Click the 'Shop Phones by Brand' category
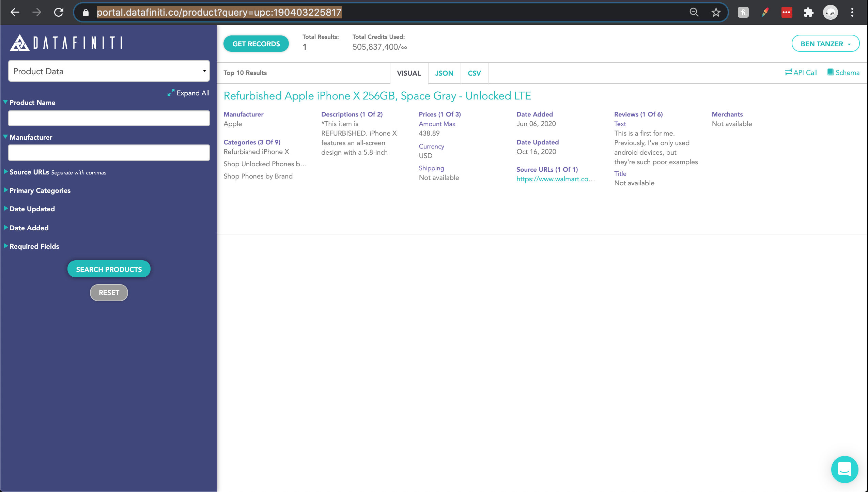The width and height of the screenshot is (868, 492). pos(258,176)
